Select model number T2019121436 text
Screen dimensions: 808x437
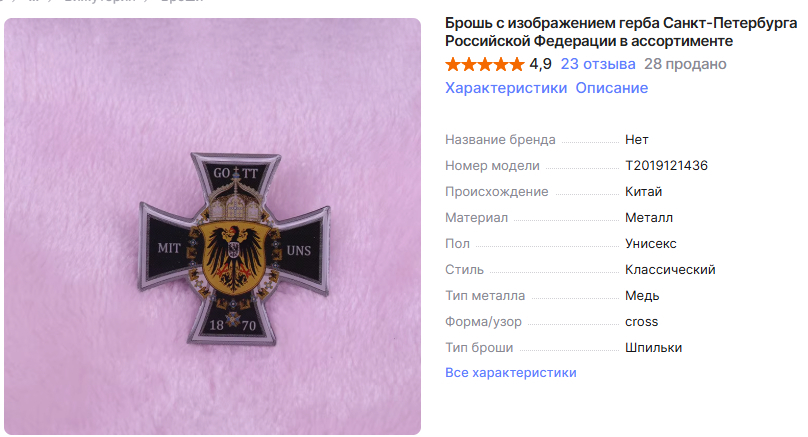[666, 166]
